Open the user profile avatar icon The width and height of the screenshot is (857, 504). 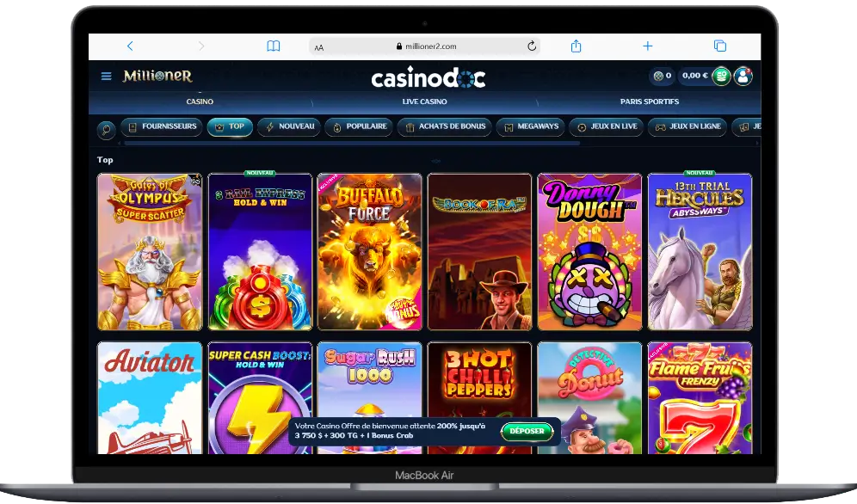click(743, 76)
